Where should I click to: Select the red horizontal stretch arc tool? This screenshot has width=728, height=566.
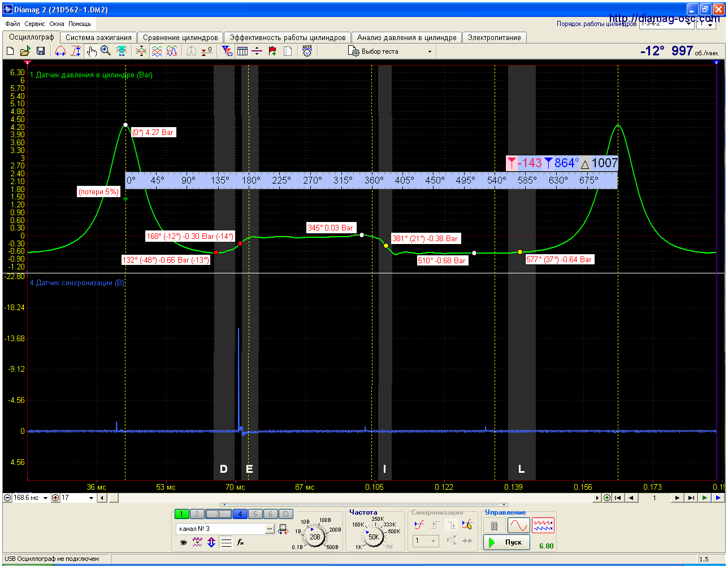[60, 51]
